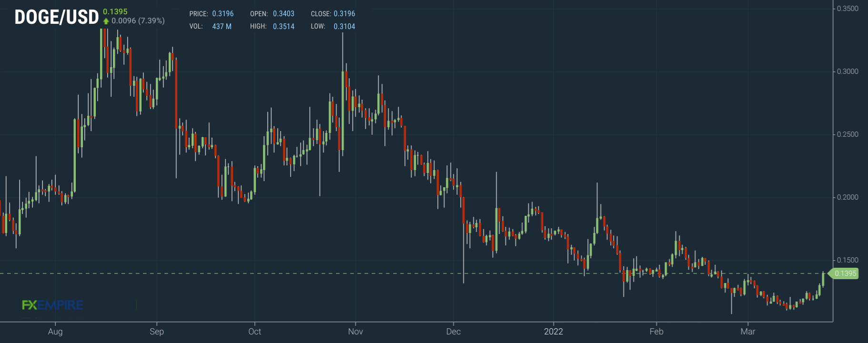Click the Feb label on the time axis
This screenshot has width=868, height=343.
pos(656,332)
